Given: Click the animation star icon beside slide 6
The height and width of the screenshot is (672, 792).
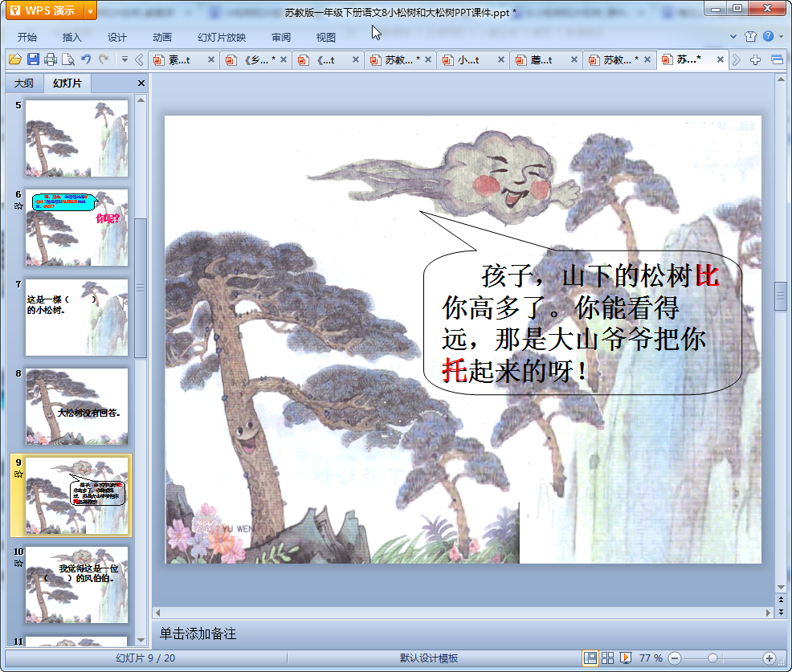Looking at the screenshot, I should pos(18,206).
